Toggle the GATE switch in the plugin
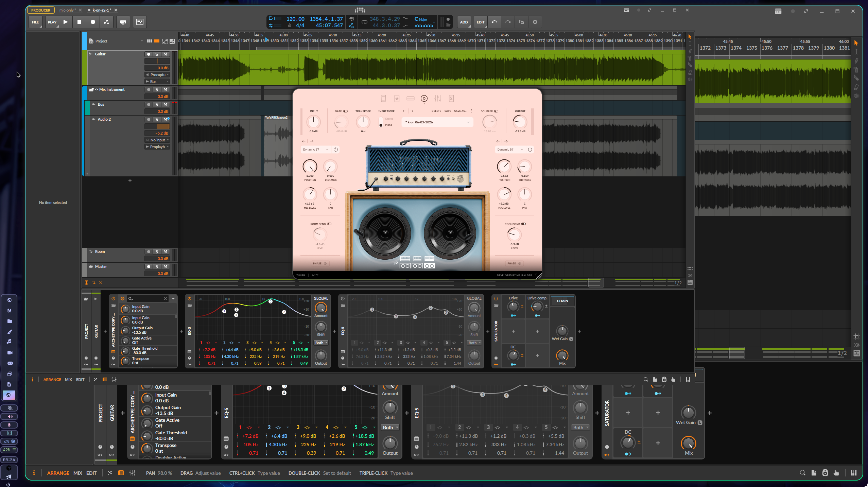The width and height of the screenshot is (868, 487). click(345, 111)
